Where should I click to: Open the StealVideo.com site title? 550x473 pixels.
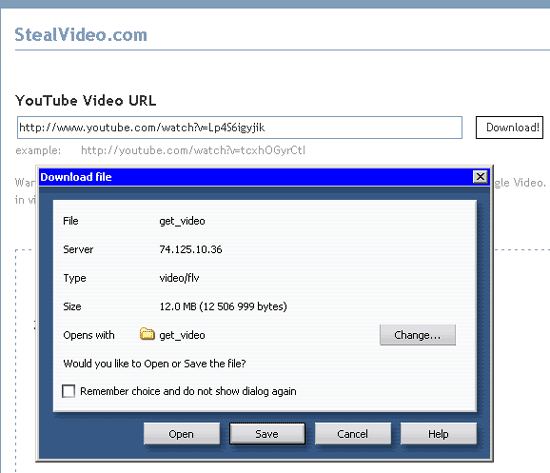[x=81, y=35]
